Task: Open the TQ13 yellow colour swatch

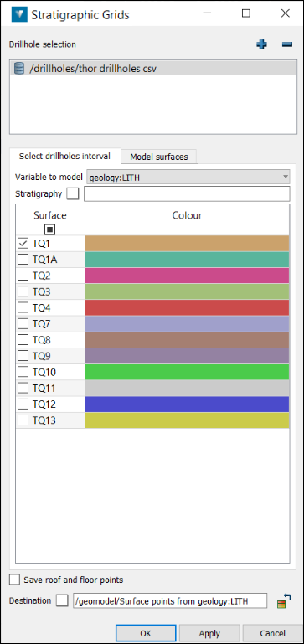Action: (x=187, y=420)
